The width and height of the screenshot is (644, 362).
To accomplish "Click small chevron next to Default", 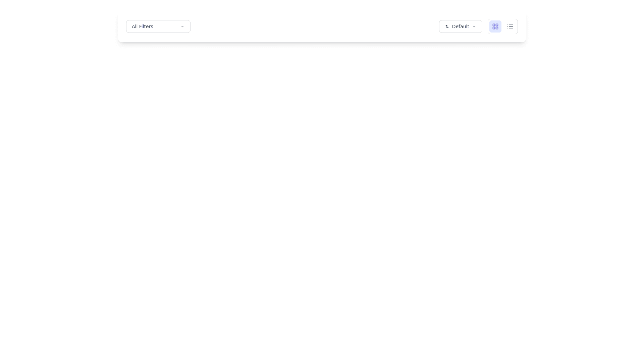I will tap(474, 26).
